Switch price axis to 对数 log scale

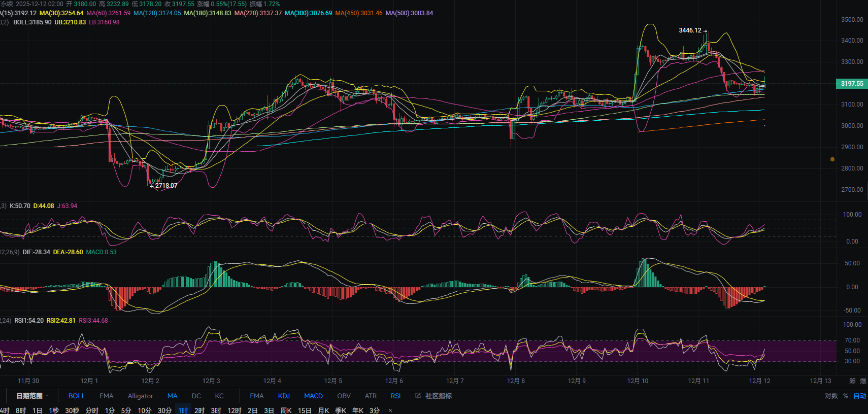(x=831, y=396)
